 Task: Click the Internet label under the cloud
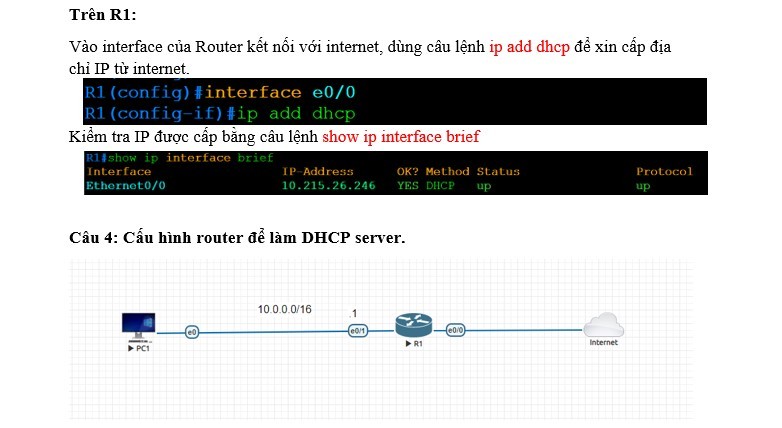click(603, 342)
